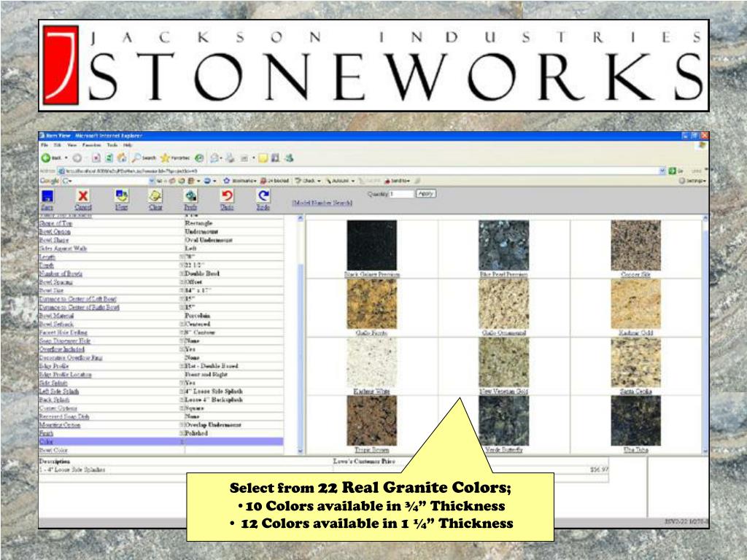This screenshot has width=747, height=560.
Task: Click the Number of Bowls option link
Action: [61, 273]
